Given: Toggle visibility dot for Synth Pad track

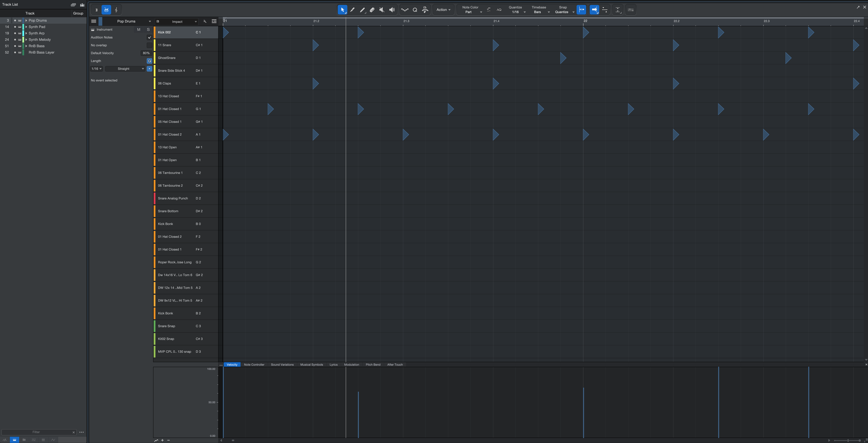Looking at the screenshot, I should (15, 27).
